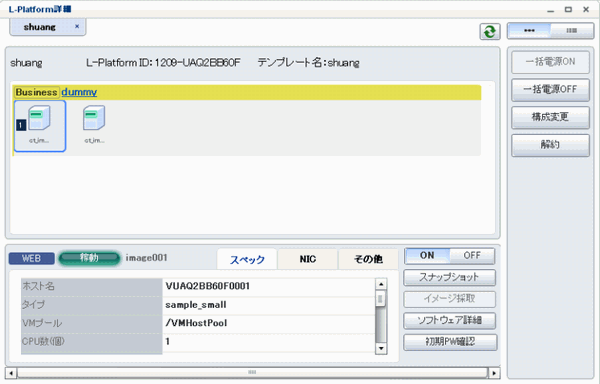Screen dimensions: 600x384
Task: Click 初期PW確認 initial password button
Action: coord(450,342)
